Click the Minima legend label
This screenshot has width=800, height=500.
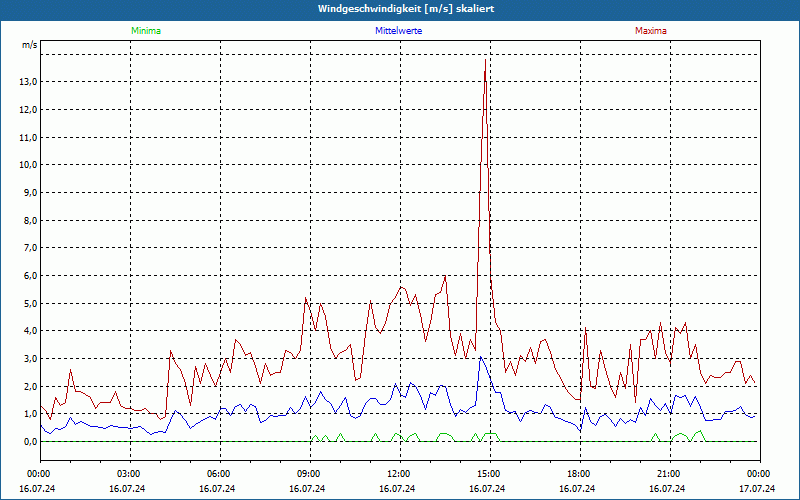click(x=146, y=31)
